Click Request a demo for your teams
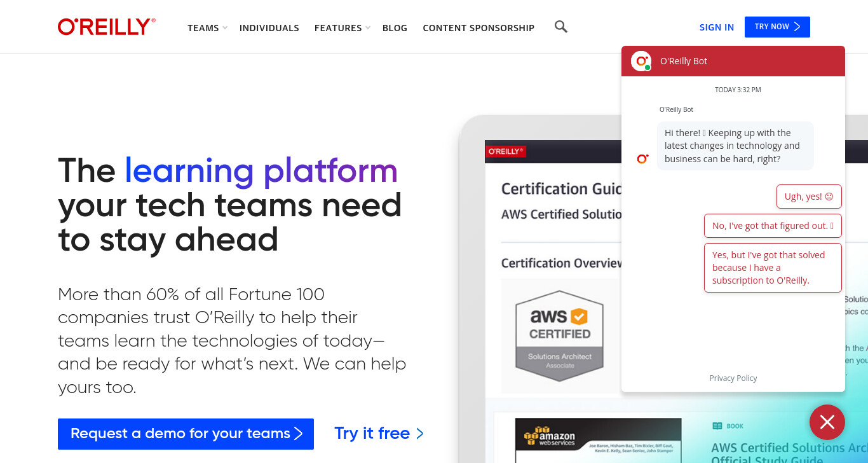This screenshot has width=868, height=463. point(186,434)
